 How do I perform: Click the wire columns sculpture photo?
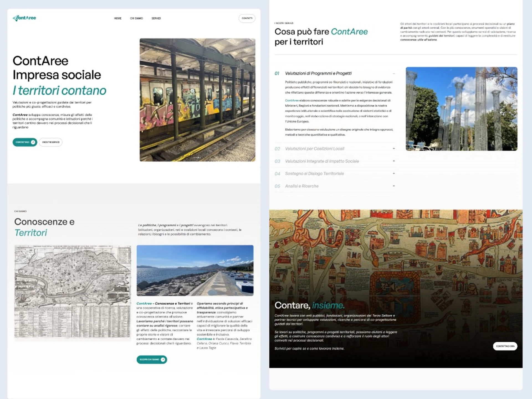pyautogui.click(x=461, y=109)
